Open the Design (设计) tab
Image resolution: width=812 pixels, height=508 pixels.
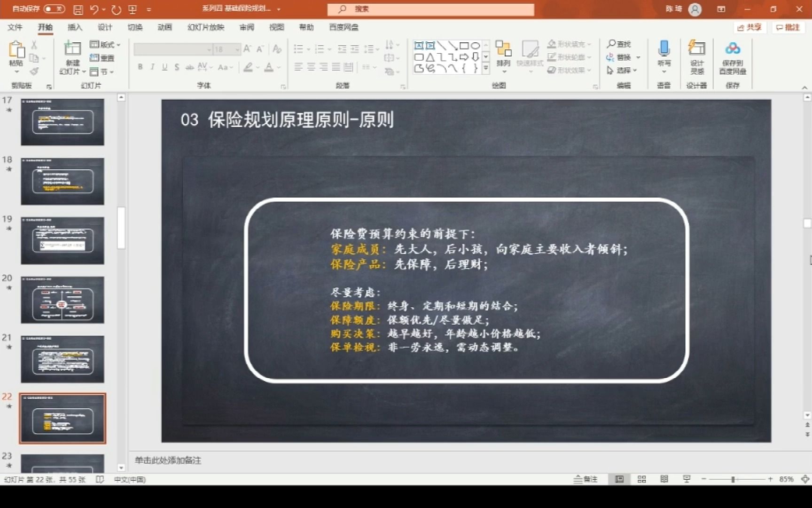click(x=105, y=27)
